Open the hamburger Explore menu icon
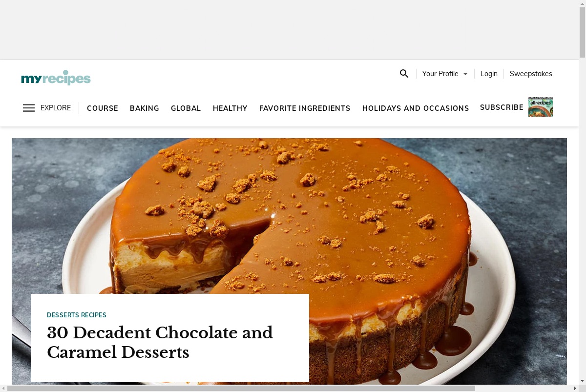The height and width of the screenshot is (392, 586). tap(29, 108)
